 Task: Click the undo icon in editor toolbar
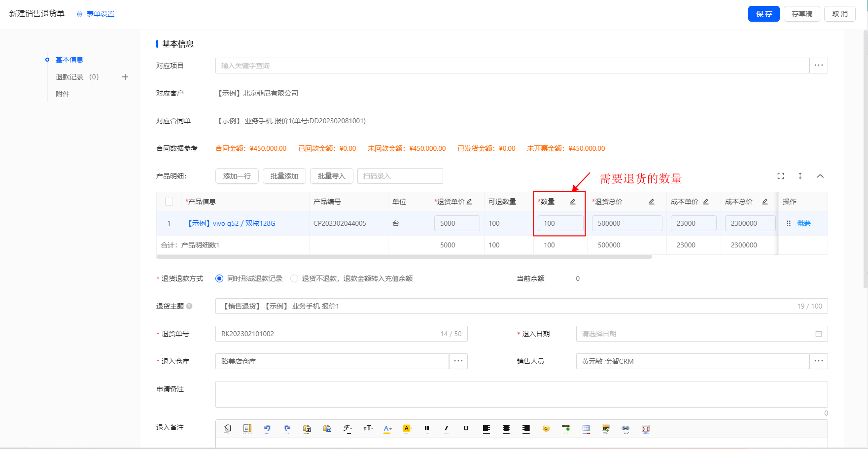click(267, 428)
